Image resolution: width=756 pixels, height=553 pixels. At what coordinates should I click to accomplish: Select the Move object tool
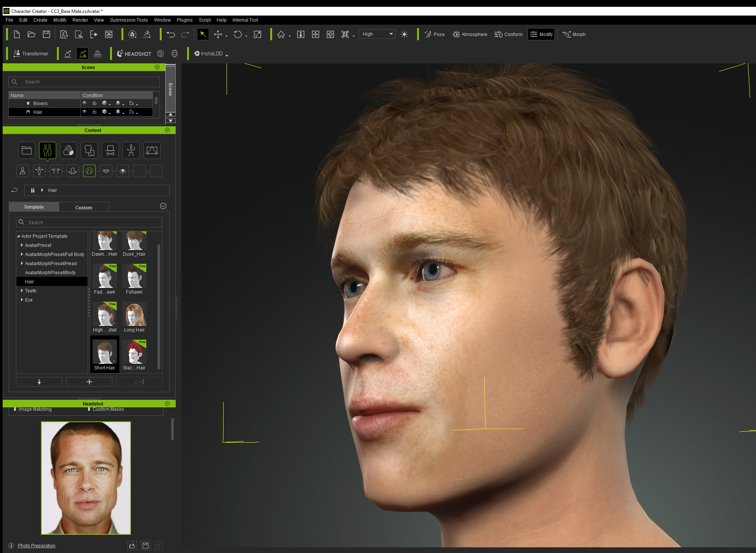[x=218, y=35]
